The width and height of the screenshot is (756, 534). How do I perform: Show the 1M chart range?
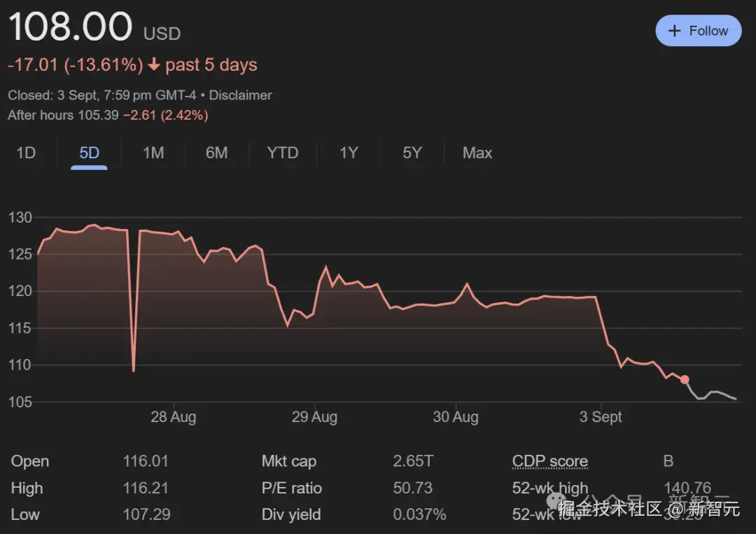tap(153, 153)
